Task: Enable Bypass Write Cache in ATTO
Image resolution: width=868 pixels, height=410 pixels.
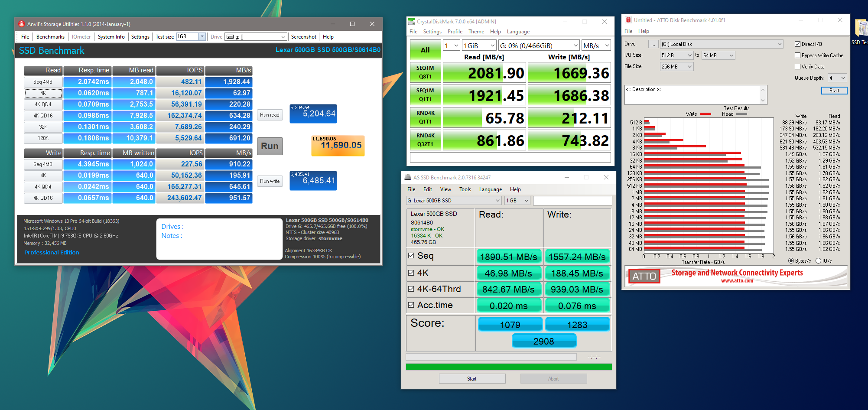Action: click(797, 55)
